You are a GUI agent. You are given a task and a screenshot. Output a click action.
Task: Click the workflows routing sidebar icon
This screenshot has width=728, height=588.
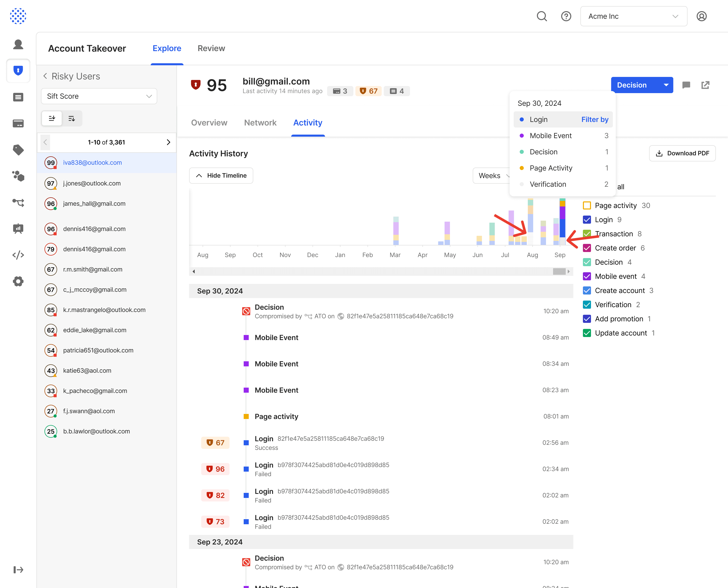(x=18, y=203)
